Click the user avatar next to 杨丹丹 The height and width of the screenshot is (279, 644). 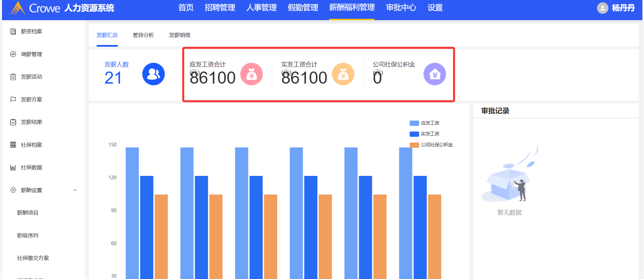point(602,8)
